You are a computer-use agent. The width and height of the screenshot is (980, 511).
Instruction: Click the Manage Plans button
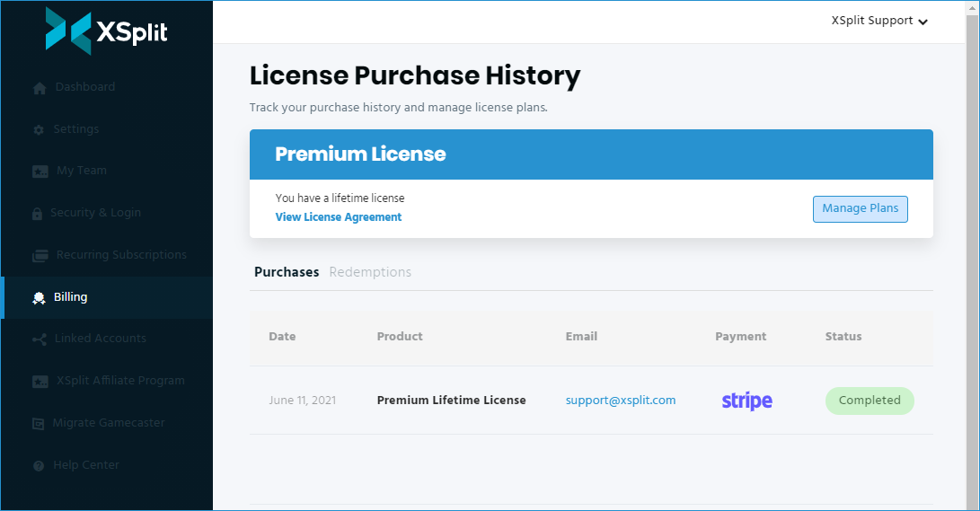tap(860, 208)
